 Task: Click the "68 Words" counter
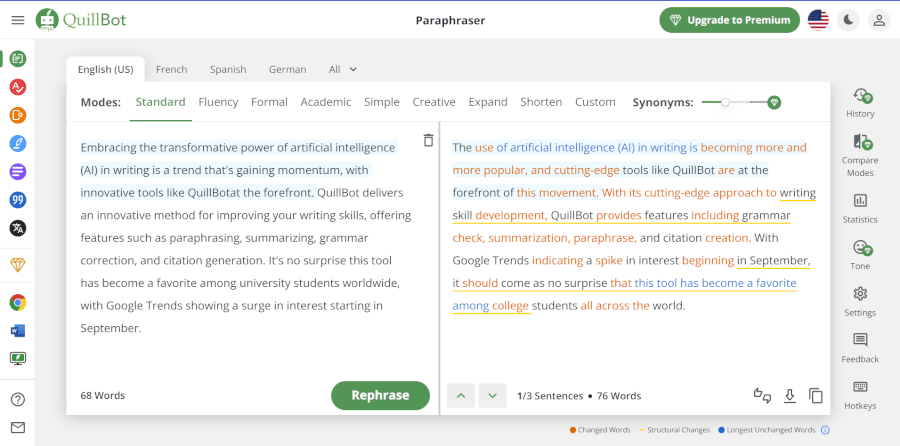[x=102, y=395]
